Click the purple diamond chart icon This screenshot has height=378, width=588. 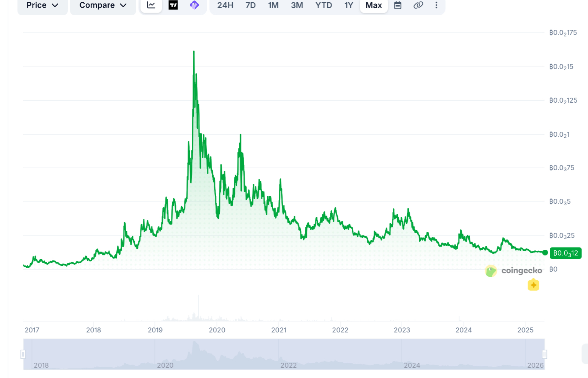click(x=194, y=5)
